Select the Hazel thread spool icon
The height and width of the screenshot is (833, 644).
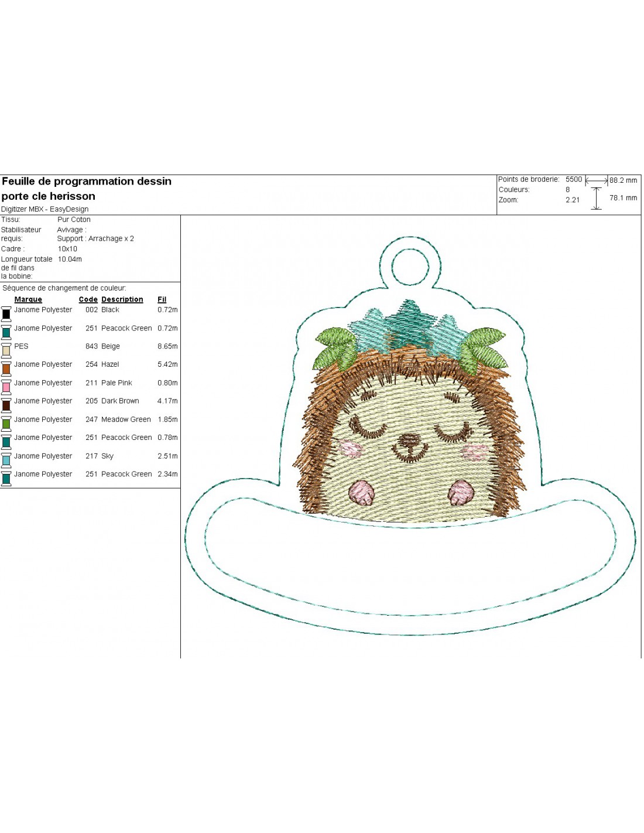click(6, 368)
